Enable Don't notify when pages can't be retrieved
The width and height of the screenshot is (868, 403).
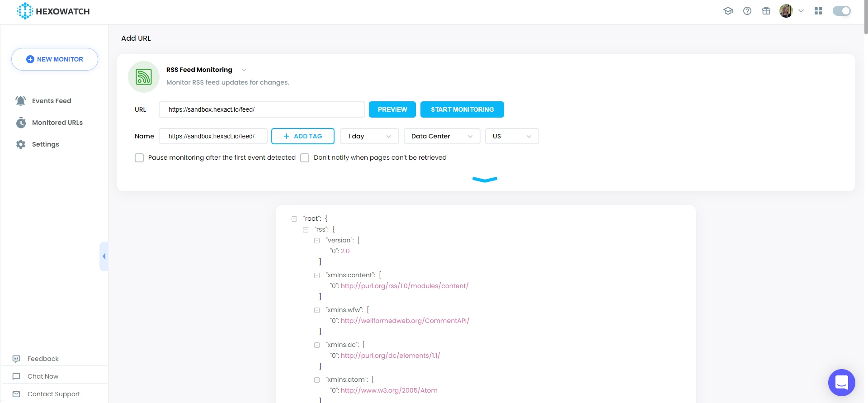click(305, 158)
